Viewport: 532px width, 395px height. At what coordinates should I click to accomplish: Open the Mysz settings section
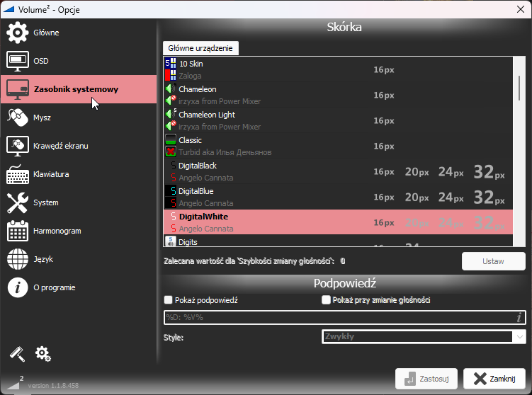(42, 118)
